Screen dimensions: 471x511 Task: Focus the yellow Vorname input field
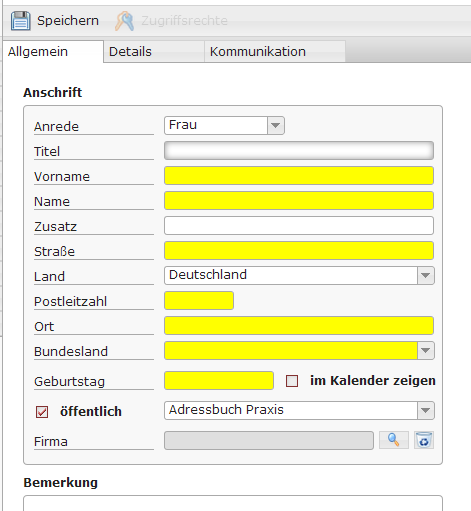[299, 176]
